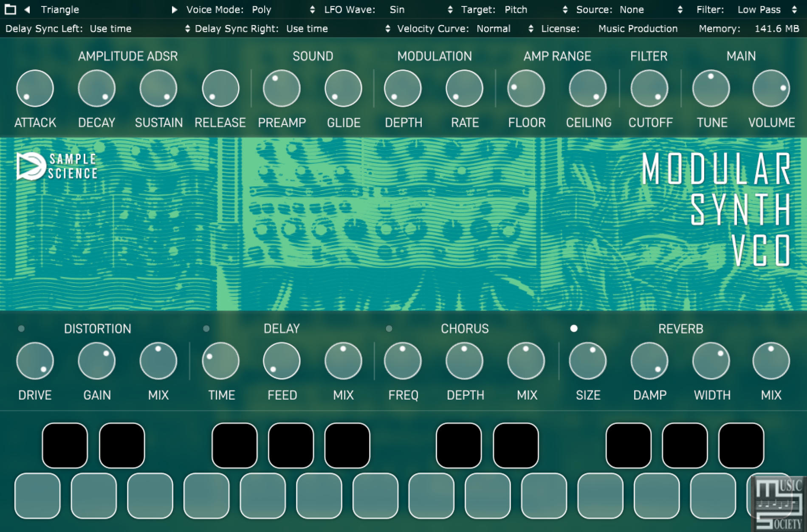Toggle the Delay effect on
Viewport: 807px width, 532px height.
coord(206,329)
